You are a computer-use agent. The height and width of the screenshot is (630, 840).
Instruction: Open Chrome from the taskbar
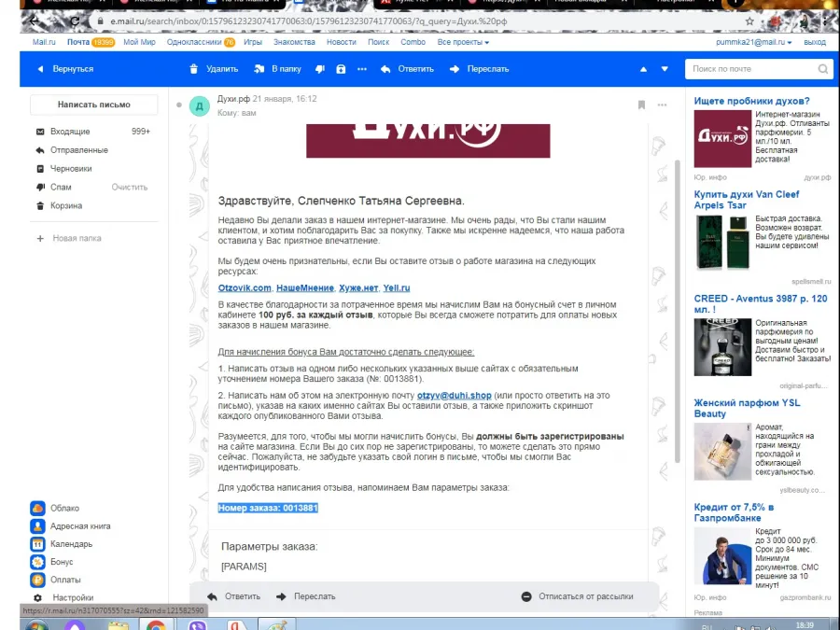tap(156, 625)
